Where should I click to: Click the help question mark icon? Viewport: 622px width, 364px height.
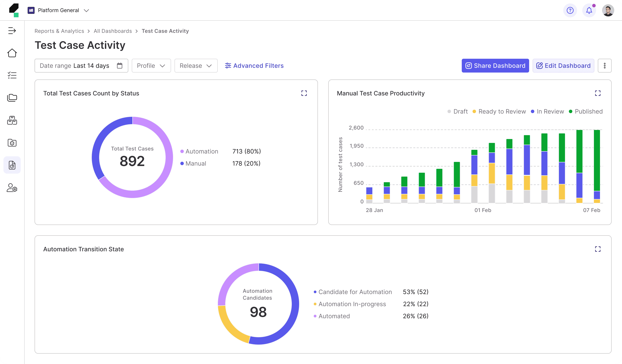(x=570, y=10)
